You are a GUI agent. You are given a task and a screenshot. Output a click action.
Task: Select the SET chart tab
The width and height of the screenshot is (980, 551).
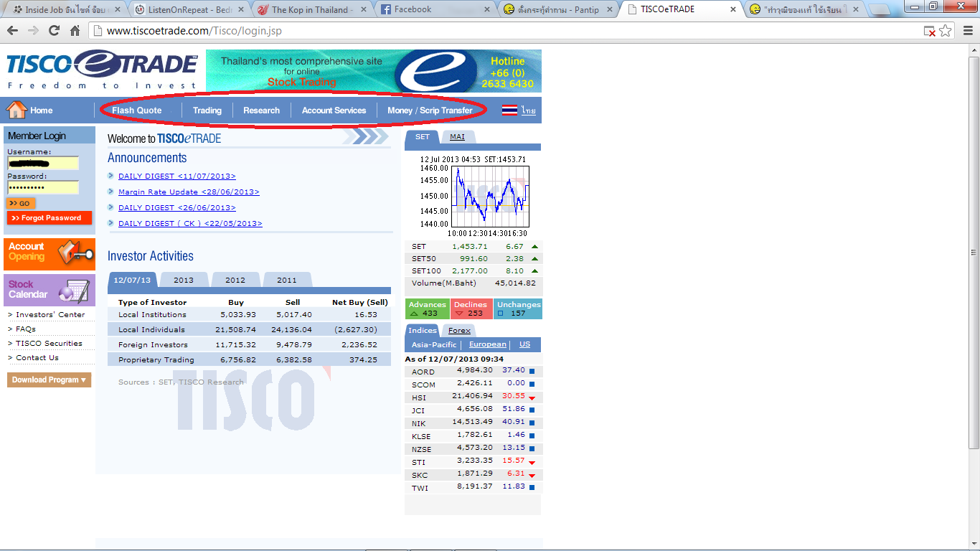[x=423, y=137]
